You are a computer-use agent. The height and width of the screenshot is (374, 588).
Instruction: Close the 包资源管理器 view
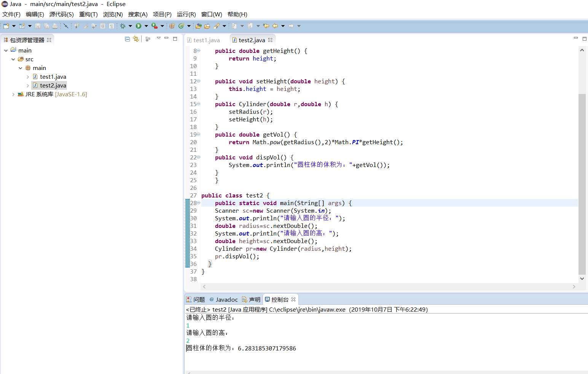click(x=49, y=40)
